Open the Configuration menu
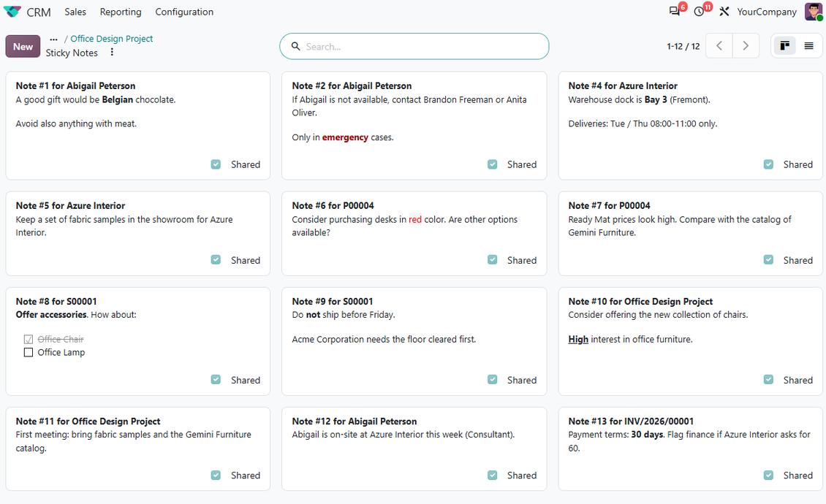The image size is (826, 504). pos(184,12)
